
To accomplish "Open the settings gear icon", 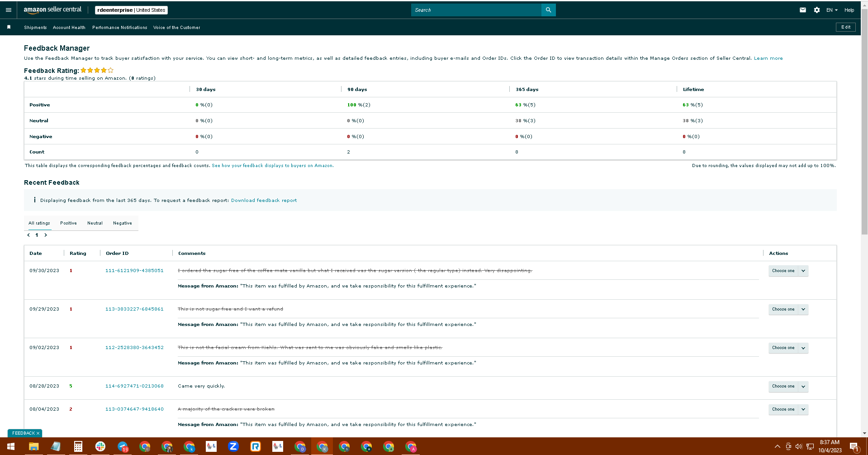I will 817,10.
